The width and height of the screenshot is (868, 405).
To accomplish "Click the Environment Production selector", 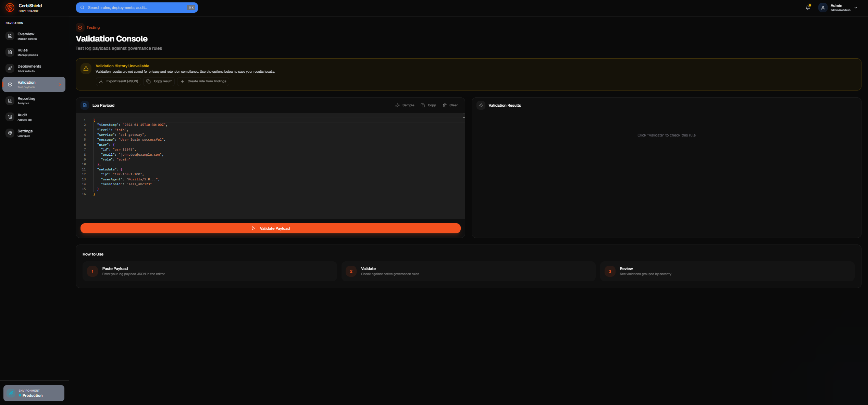I will point(34,393).
